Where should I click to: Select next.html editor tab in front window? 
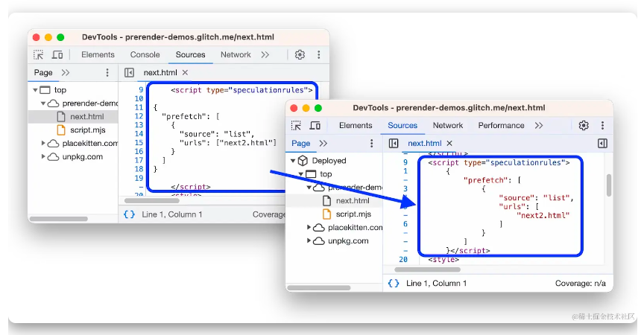coord(425,143)
